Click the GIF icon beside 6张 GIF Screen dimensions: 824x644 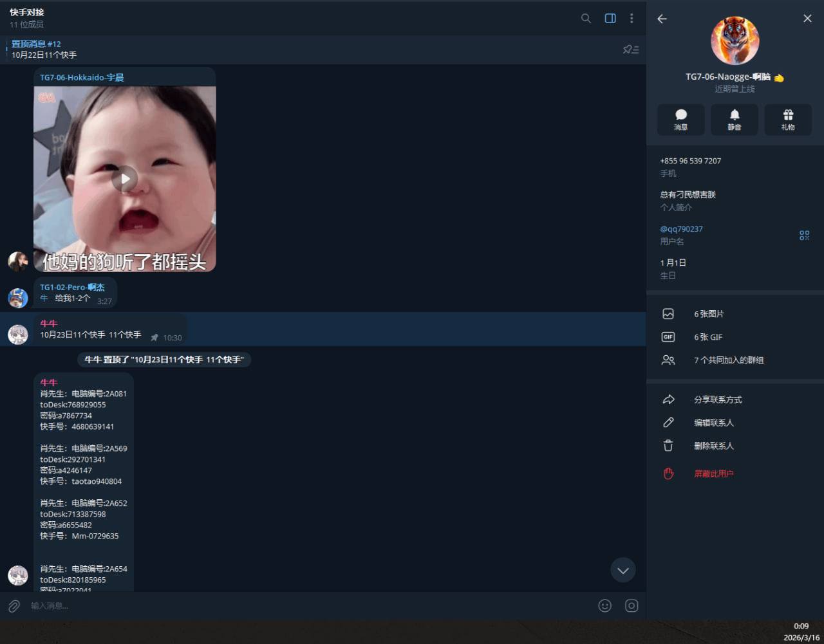(x=668, y=337)
